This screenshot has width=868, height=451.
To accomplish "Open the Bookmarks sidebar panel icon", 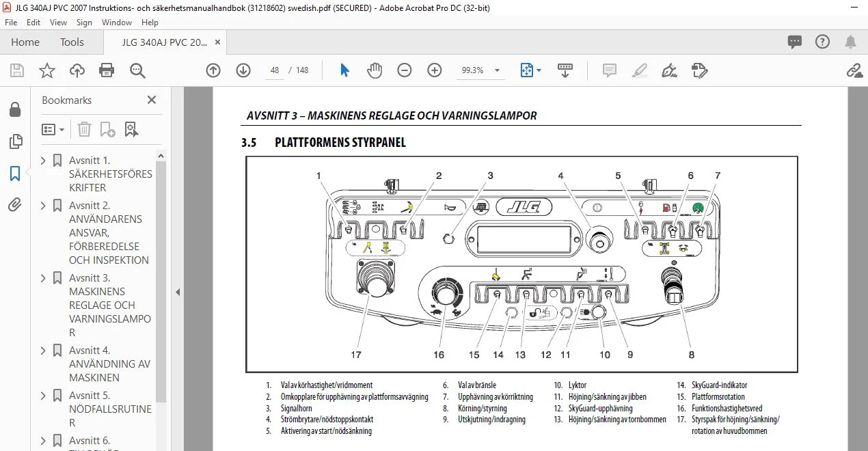I will click(x=15, y=174).
